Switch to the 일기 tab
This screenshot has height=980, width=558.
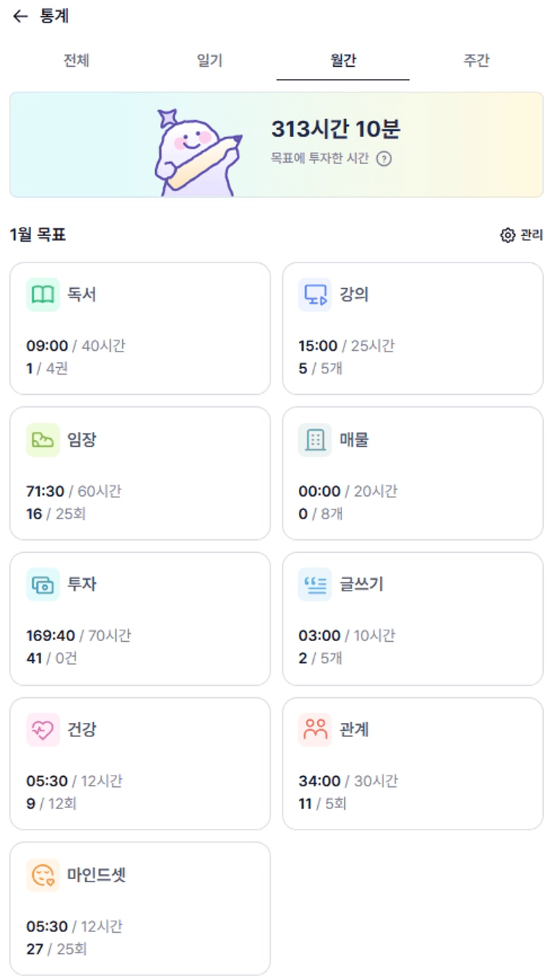point(209,61)
